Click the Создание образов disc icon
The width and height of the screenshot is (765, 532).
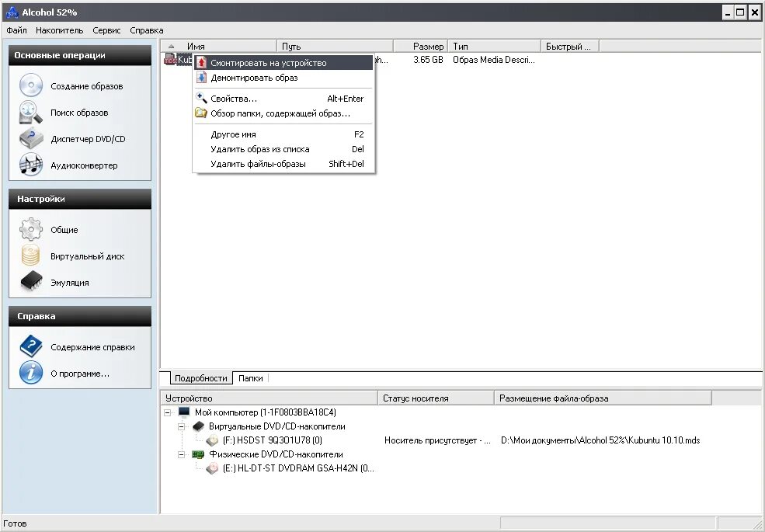click(31, 85)
